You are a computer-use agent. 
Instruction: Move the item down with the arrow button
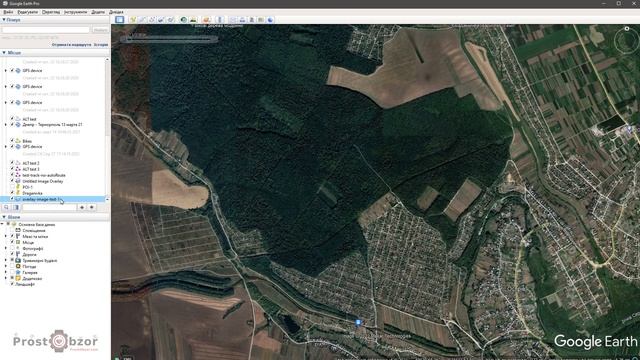tap(92, 207)
